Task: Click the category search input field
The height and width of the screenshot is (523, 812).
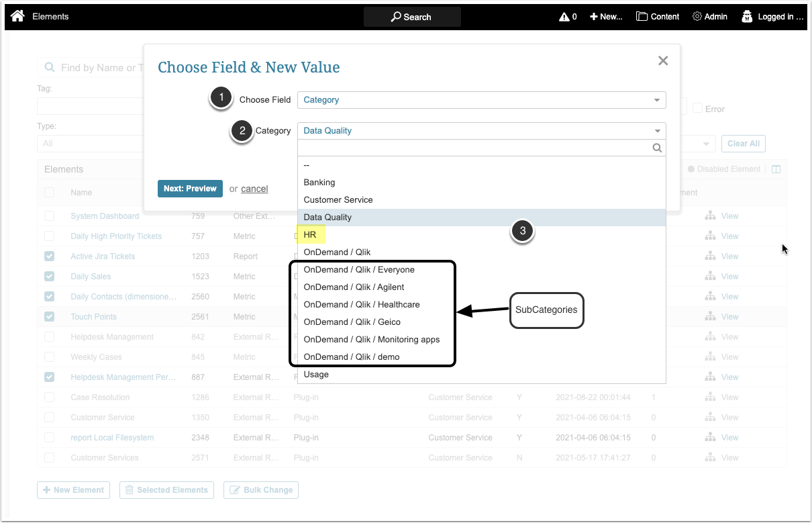Action: click(x=474, y=148)
